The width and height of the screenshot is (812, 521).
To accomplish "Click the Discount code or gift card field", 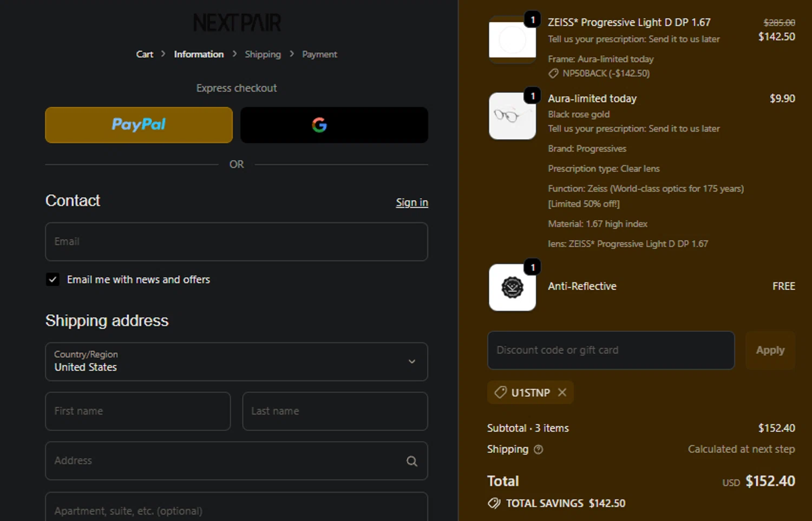I will click(611, 350).
